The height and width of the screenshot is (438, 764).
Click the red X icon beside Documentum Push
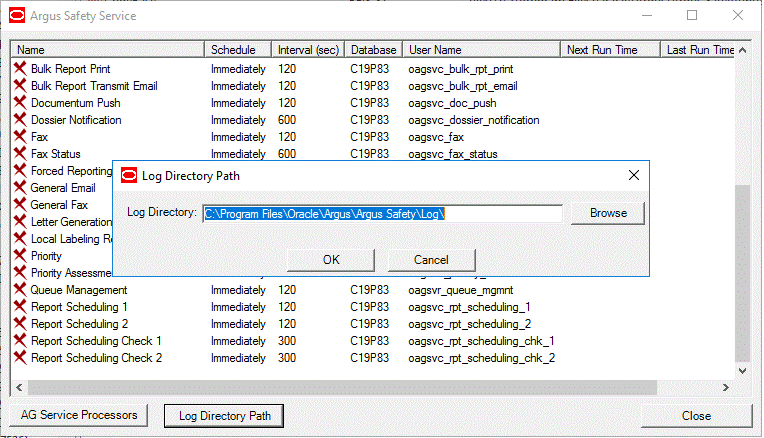(x=20, y=102)
